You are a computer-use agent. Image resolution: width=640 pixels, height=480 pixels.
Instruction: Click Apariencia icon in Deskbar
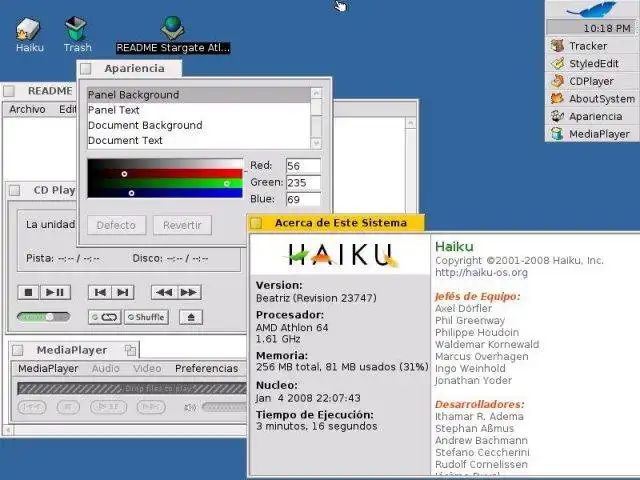[558, 116]
